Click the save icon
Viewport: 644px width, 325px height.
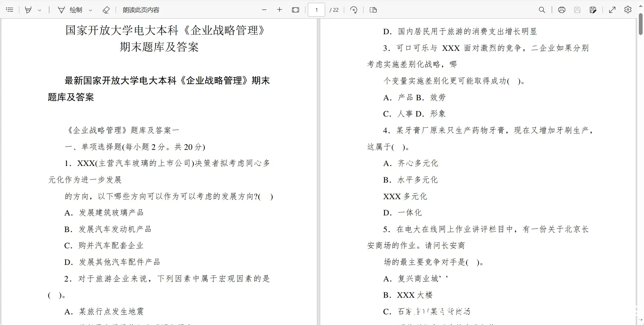[577, 10]
